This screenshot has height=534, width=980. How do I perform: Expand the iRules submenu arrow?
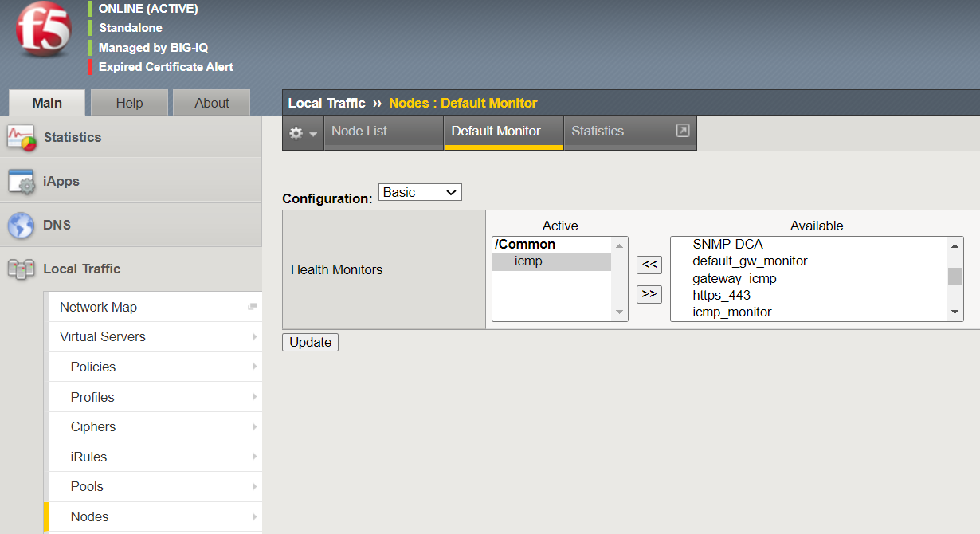click(x=255, y=457)
